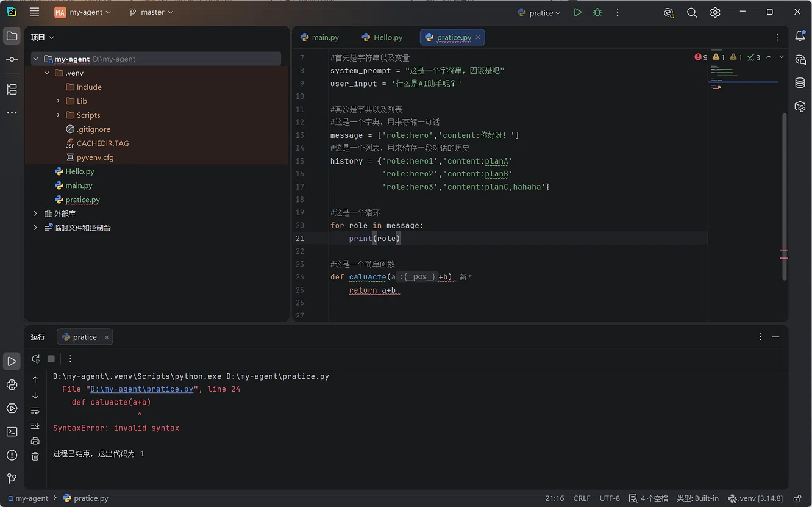Toggle soft-wrap in run console
The image size is (812, 507).
tap(35, 411)
